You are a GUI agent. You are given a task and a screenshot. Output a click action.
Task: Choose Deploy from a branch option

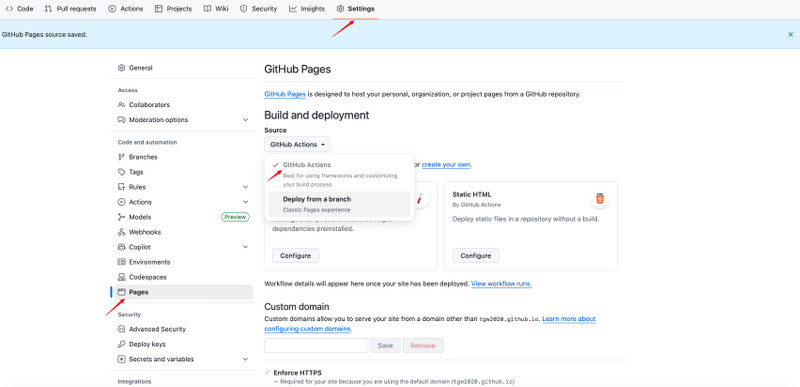pos(339,204)
